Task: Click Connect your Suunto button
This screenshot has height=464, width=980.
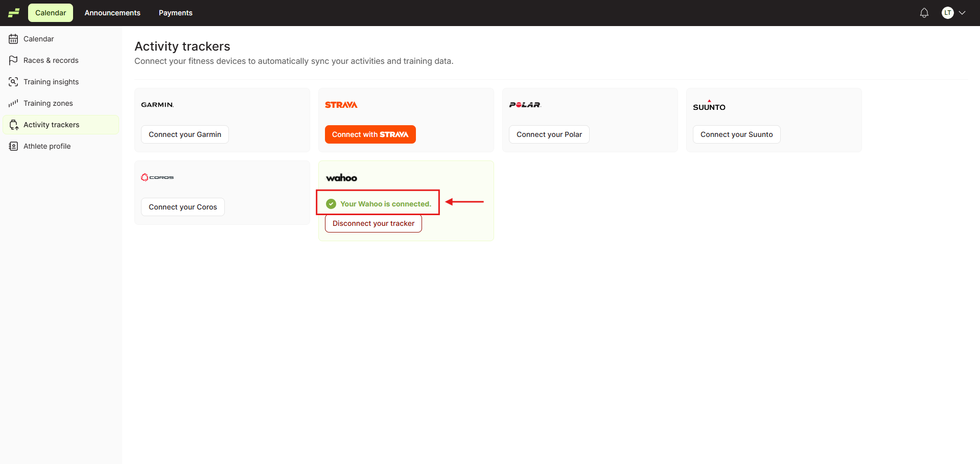Action: pyautogui.click(x=737, y=134)
